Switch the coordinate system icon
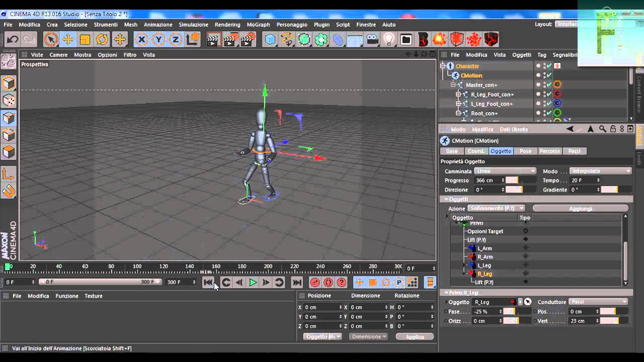Image resolution: width=644 pixels, height=362 pixels. click(193, 39)
